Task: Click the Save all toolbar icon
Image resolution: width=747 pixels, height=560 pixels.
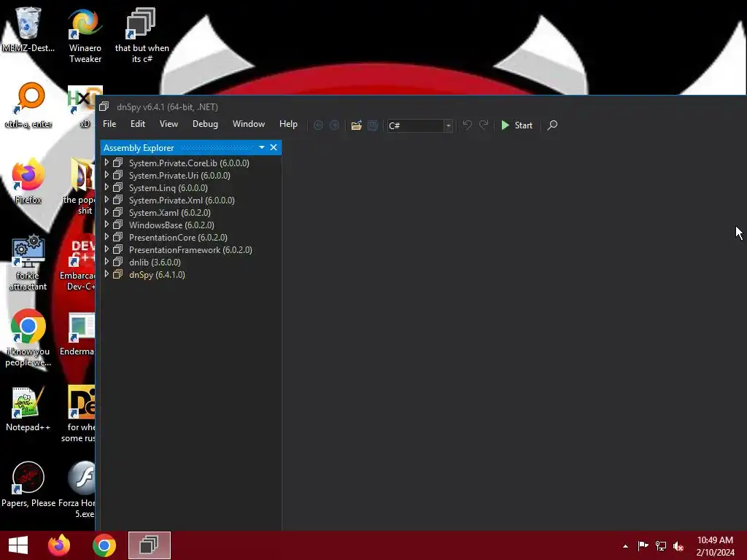Action: click(x=373, y=125)
